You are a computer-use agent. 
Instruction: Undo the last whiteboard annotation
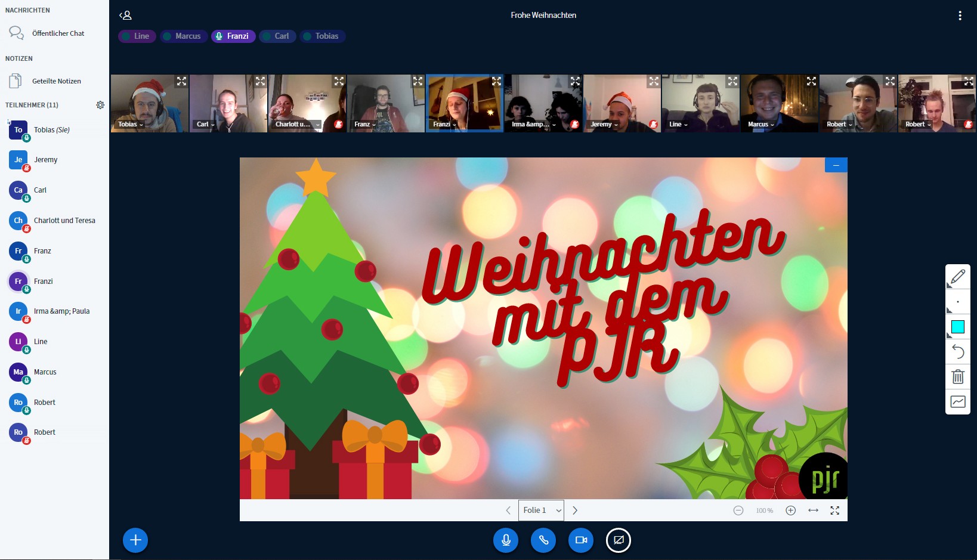point(958,352)
